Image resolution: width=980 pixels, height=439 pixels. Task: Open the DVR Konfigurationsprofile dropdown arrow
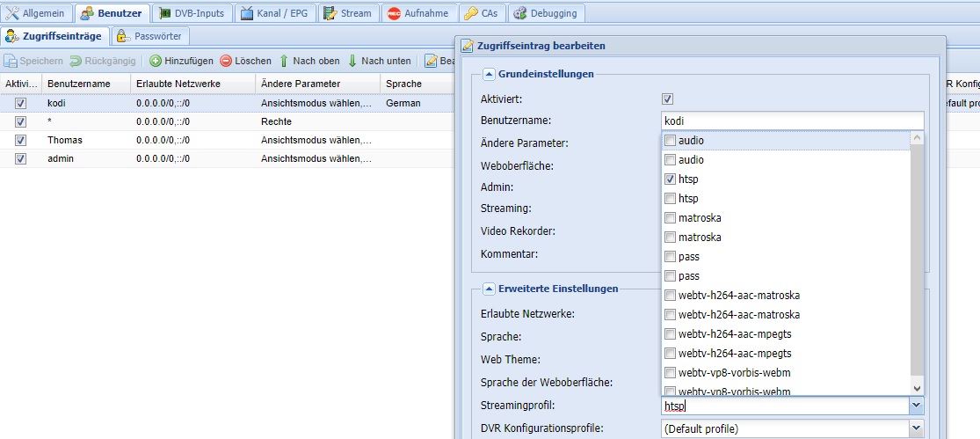click(x=916, y=428)
